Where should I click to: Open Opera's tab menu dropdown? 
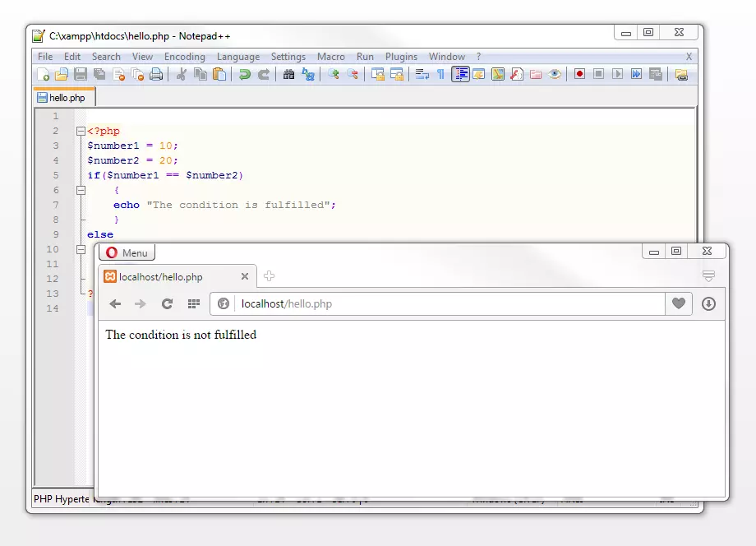pos(708,277)
